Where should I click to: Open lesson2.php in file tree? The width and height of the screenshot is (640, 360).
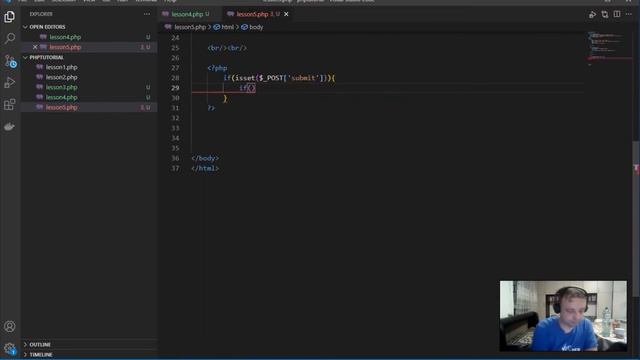pos(62,77)
